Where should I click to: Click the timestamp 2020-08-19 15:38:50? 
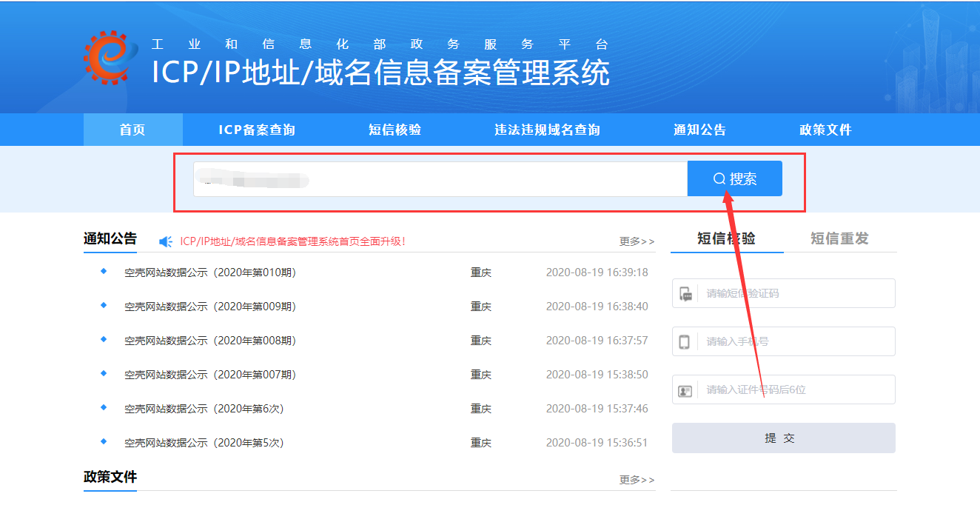[x=597, y=375]
